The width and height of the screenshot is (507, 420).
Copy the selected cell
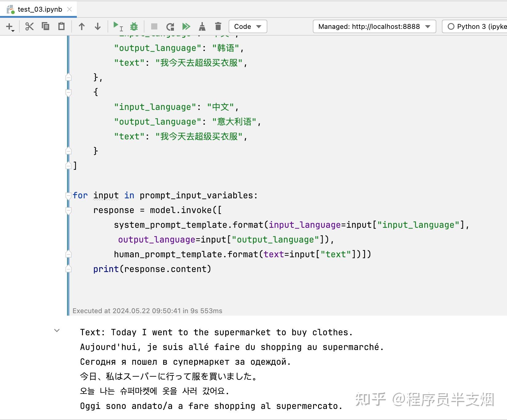(45, 26)
